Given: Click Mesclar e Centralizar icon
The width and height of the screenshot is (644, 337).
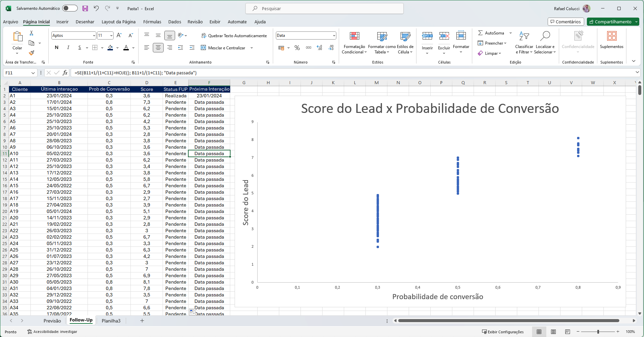Looking at the screenshot, I should coord(204,48).
